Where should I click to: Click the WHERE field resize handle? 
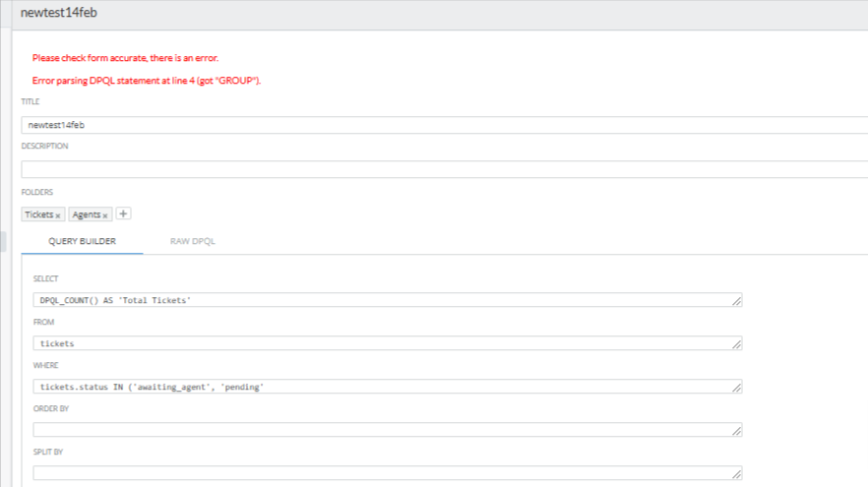point(736,388)
